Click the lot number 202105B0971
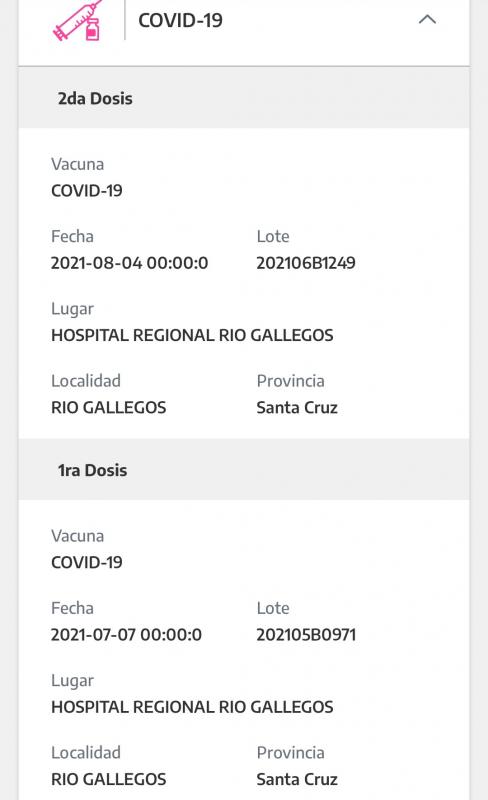 point(306,635)
